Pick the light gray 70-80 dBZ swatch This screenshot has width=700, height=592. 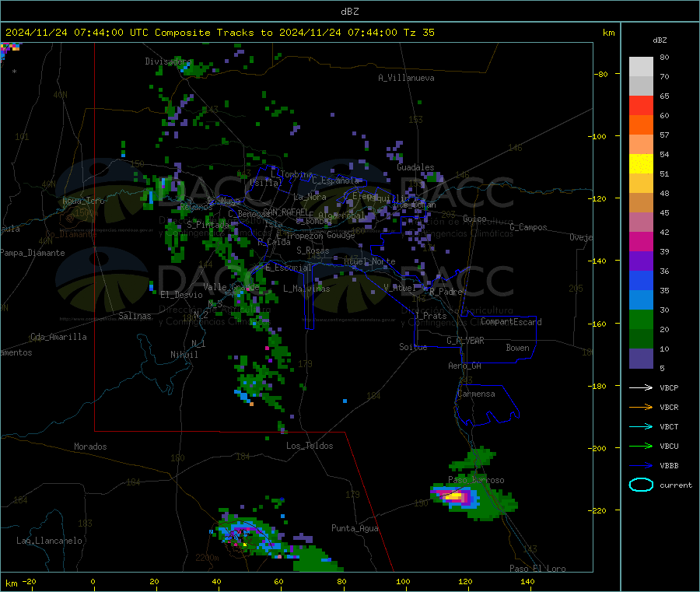641,67
